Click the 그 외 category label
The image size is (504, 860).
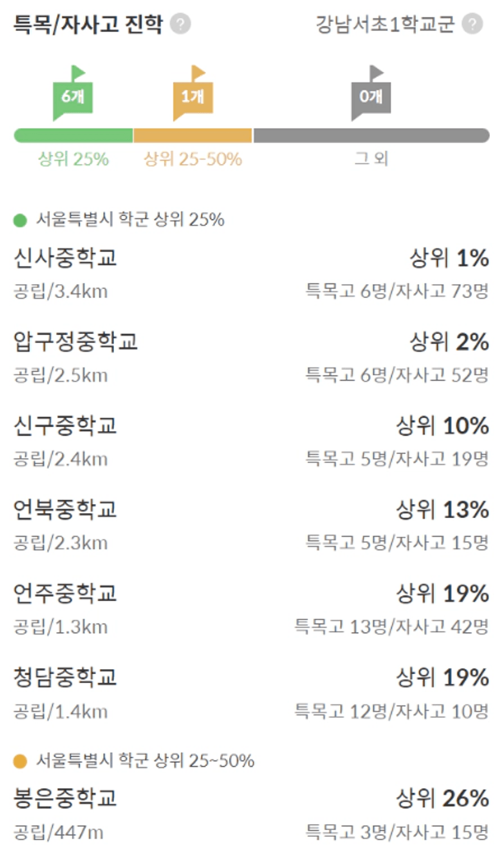(x=371, y=160)
